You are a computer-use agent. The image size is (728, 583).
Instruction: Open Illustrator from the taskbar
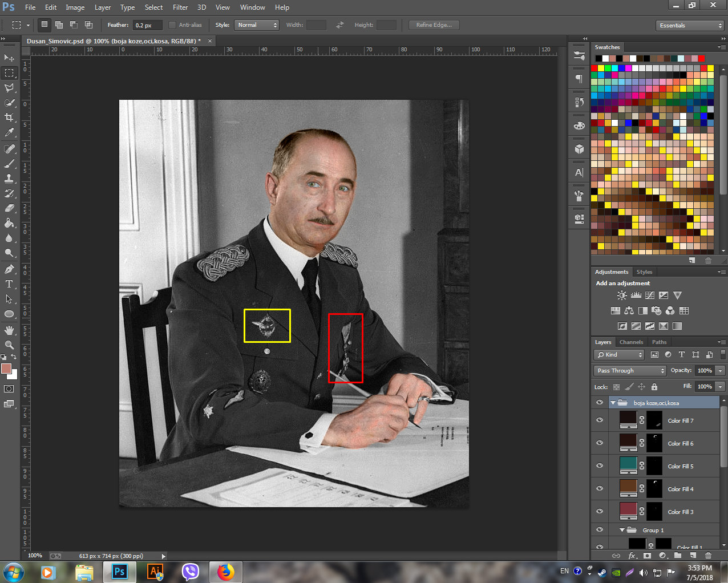pyautogui.click(x=155, y=572)
